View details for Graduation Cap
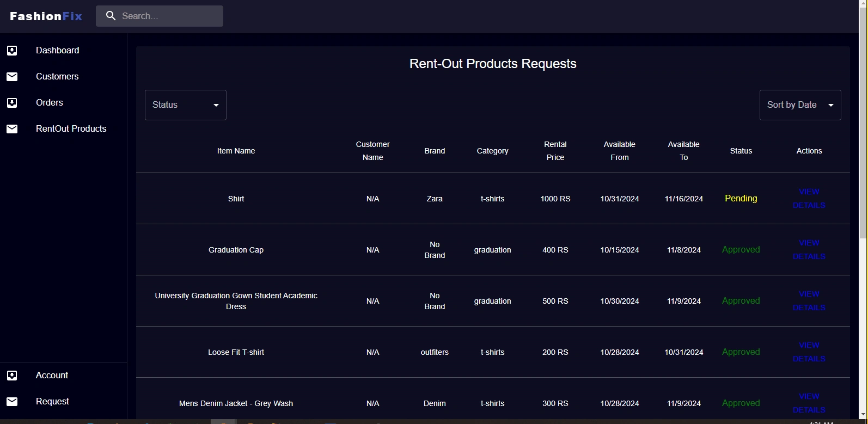Screen dimensions: 868x424 [809, 250]
